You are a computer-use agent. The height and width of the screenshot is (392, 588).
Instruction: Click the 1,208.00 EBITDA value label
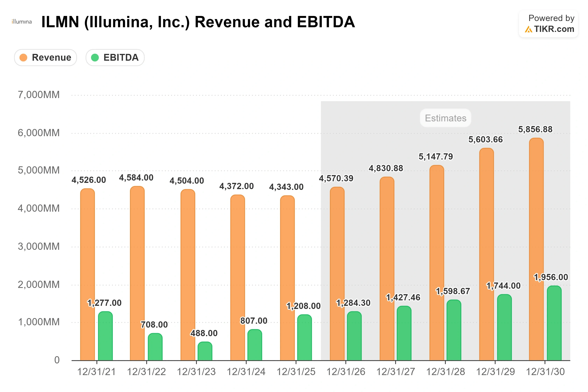[x=303, y=306]
